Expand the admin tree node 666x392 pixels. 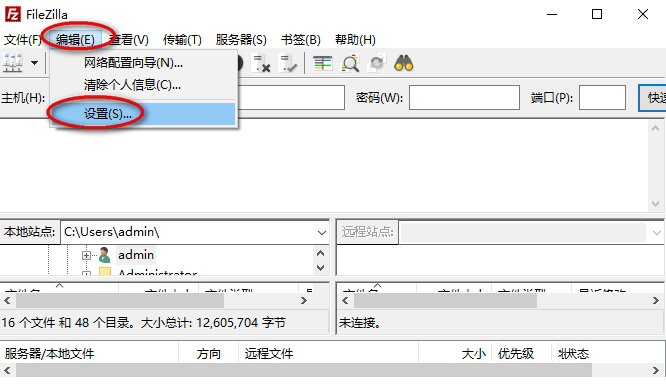click(x=86, y=255)
